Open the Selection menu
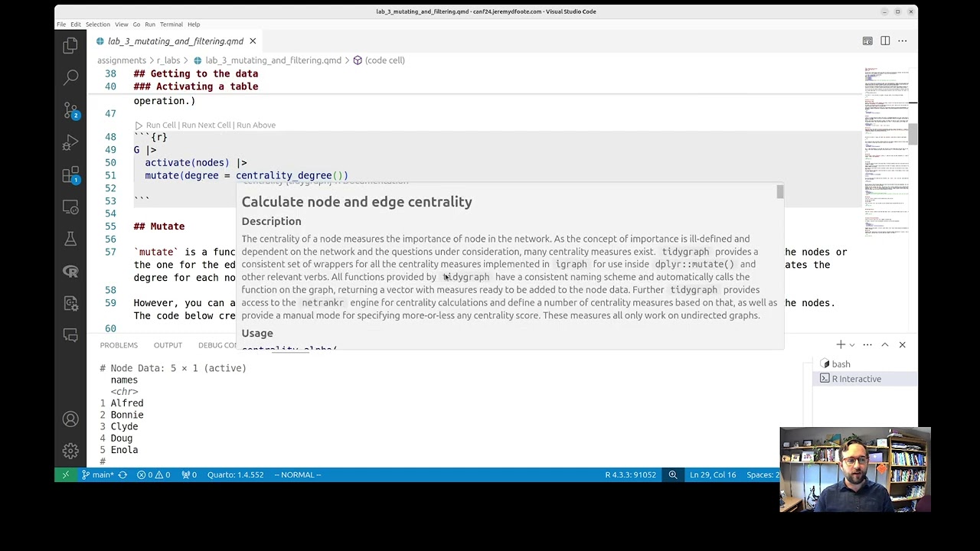This screenshot has width=980, height=551. (97, 24)
